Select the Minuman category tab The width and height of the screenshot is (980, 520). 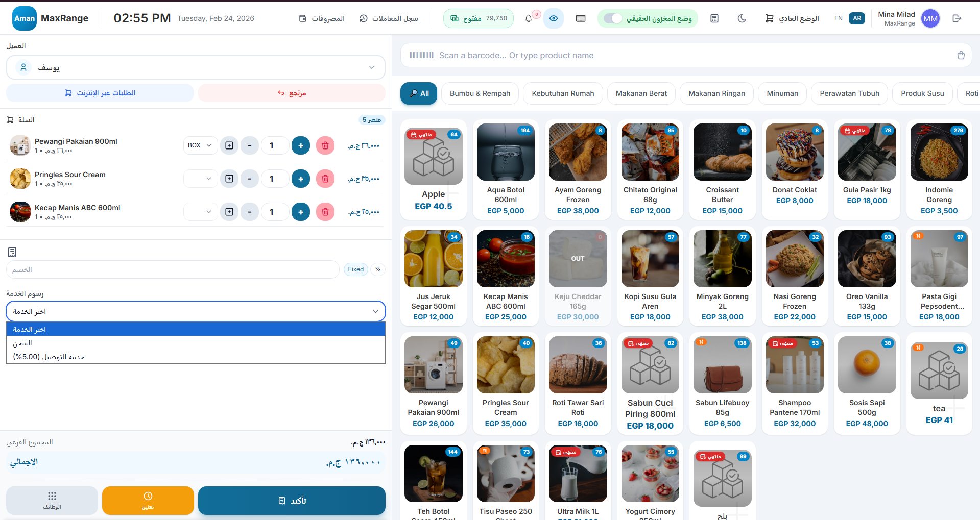tap(782, 93)
